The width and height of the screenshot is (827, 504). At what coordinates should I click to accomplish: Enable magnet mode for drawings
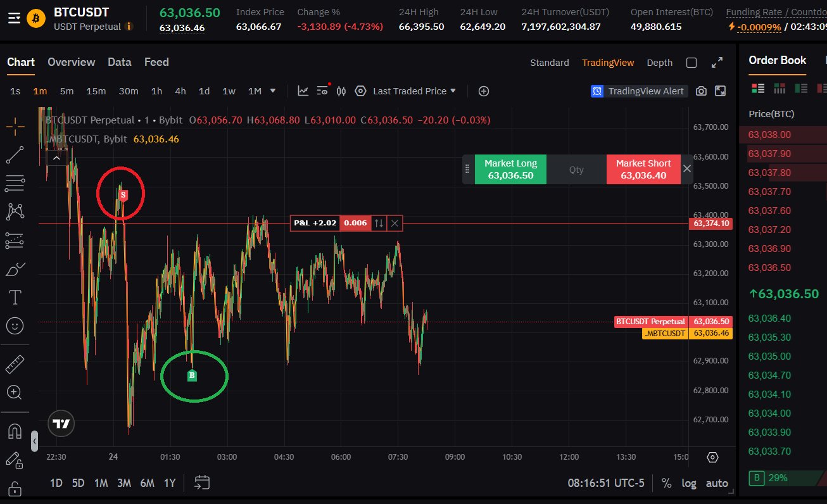click(15, 431)
